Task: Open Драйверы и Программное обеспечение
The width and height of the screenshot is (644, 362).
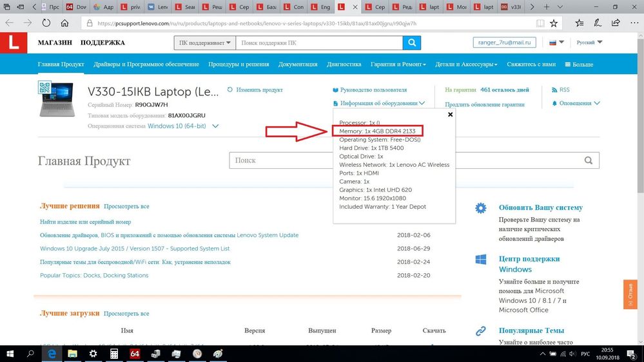Action: 146,64
